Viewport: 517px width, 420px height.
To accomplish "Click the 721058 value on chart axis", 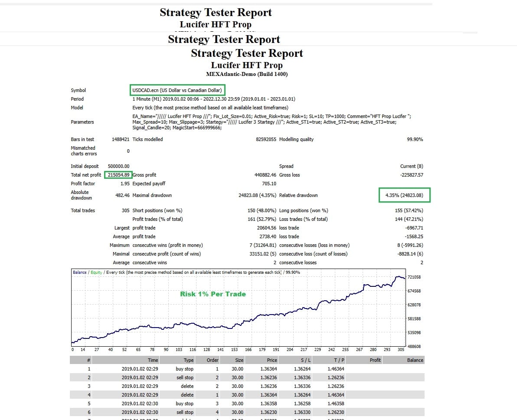I will (414, 277).
